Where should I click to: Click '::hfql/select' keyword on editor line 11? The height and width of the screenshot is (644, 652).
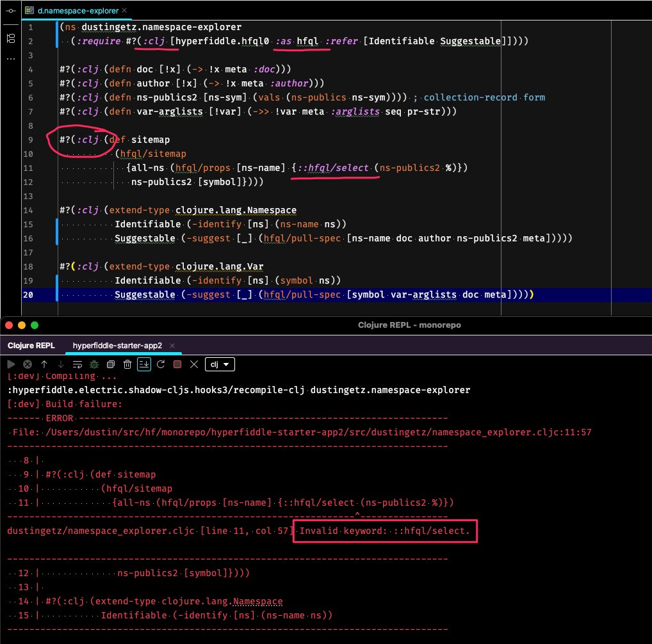pos(333,168)
